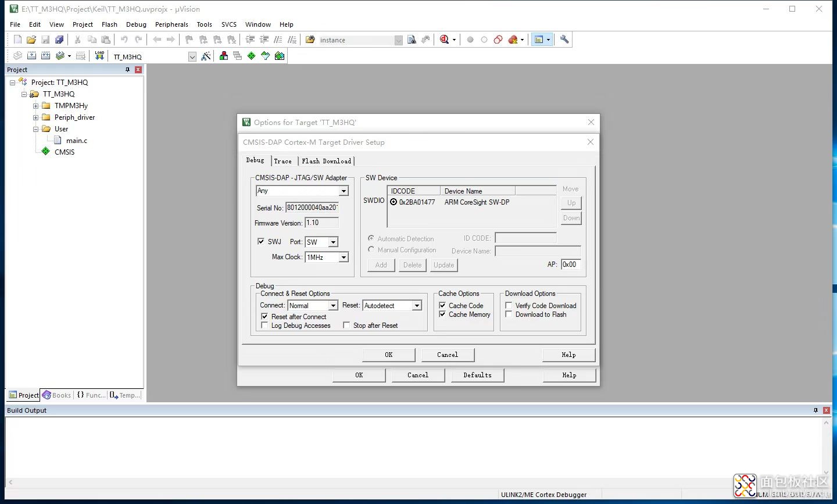837x504 pixels.
Task: Enable Log Debug Accesses checkbox
Action: [264, 326]
